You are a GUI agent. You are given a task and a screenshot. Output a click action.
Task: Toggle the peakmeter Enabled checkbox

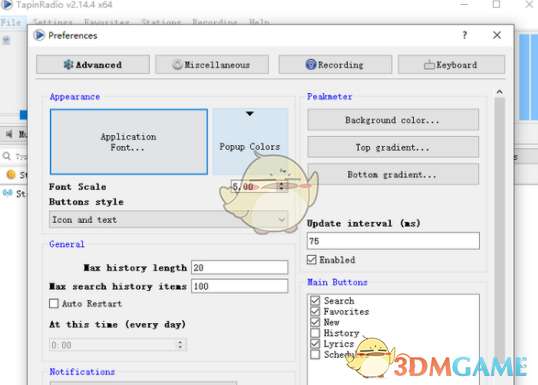pyautogui.click(x=312, y=260)
